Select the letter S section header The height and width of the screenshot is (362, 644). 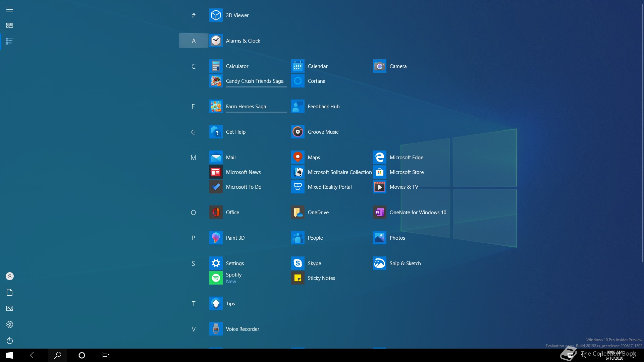click(194, 263)
